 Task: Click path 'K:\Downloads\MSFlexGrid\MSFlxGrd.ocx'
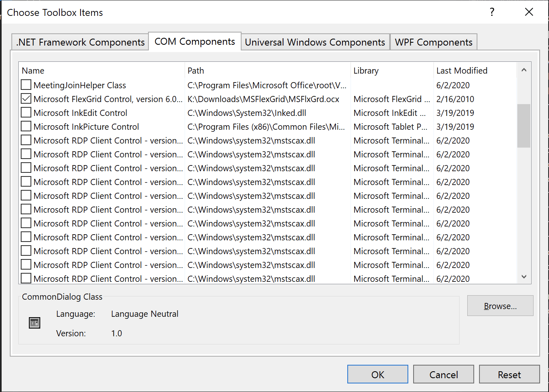(264, 99)
